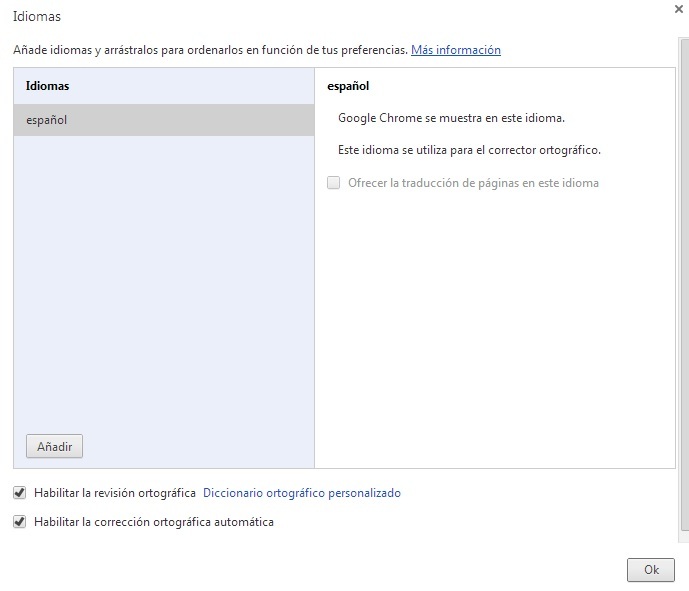The height and width of the screenshot is (591, 689).
Task: Open the Más información link
Action: point(455,49)
